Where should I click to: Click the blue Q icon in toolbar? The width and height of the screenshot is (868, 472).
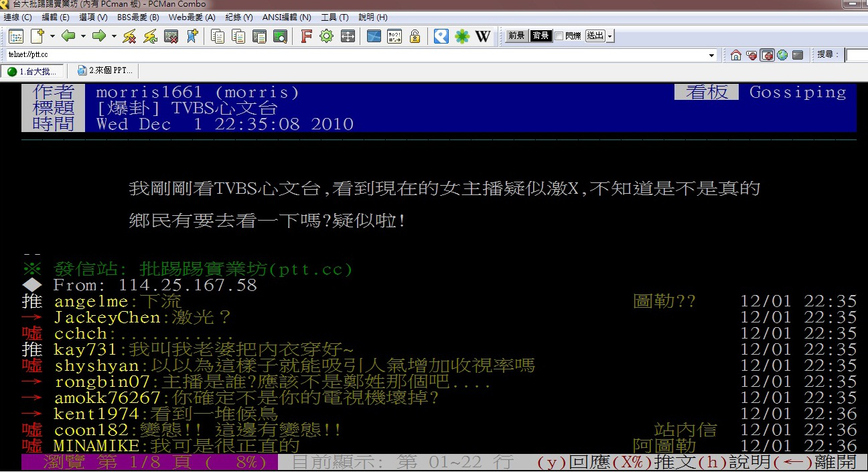(441, 36)
